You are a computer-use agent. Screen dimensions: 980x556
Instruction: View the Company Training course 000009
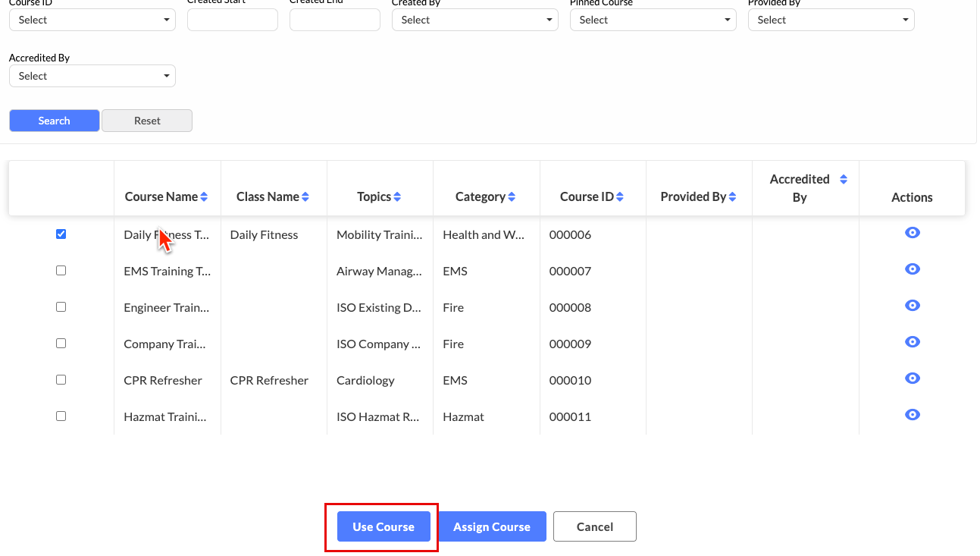913,342
